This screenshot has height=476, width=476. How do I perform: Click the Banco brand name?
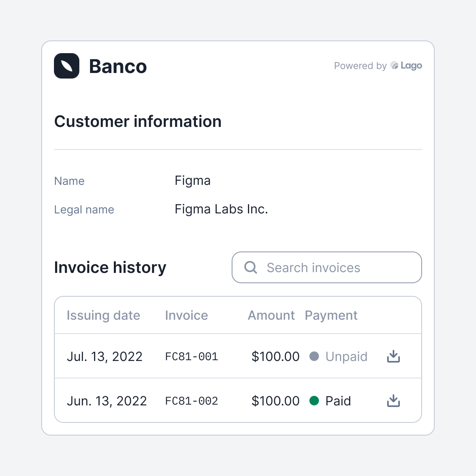tap(118, 66)
